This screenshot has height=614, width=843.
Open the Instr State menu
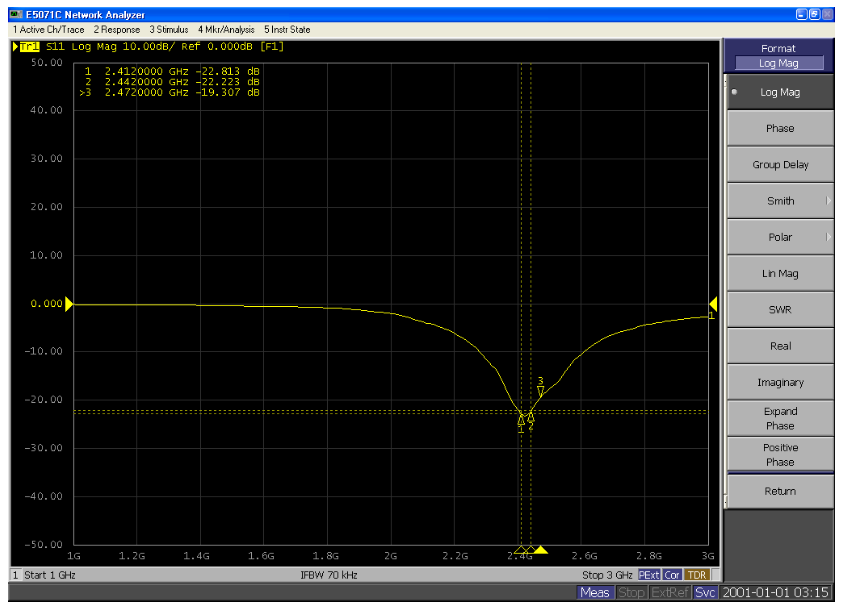coord(287,30)
